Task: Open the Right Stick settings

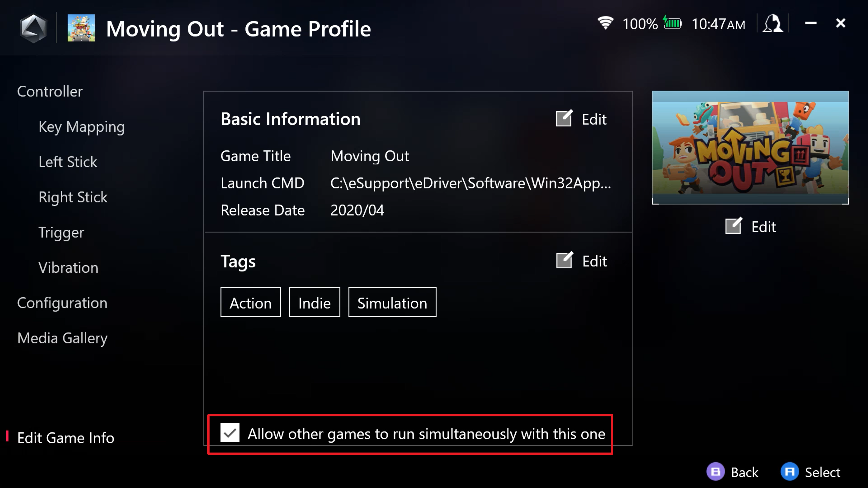Action: point(73,197)
